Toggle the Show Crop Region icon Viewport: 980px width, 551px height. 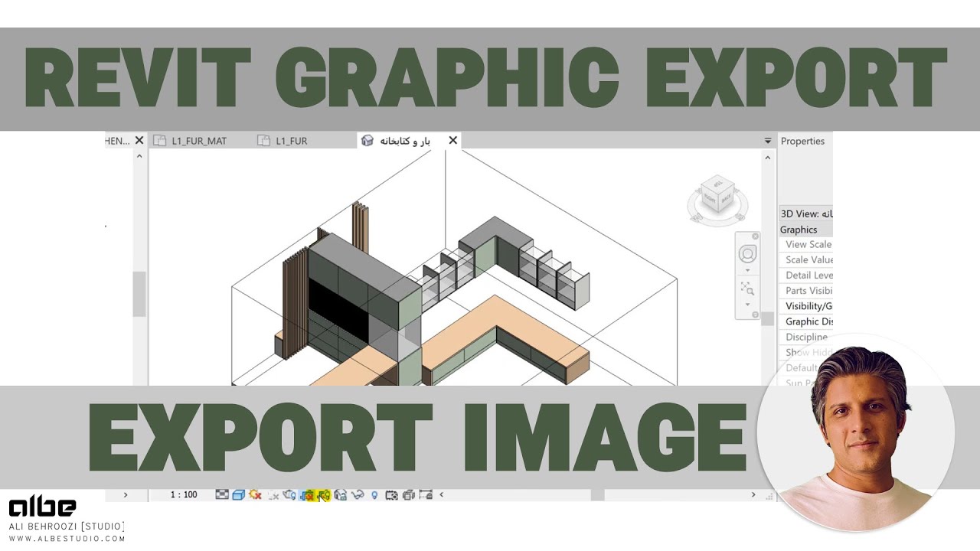[324, 495]
